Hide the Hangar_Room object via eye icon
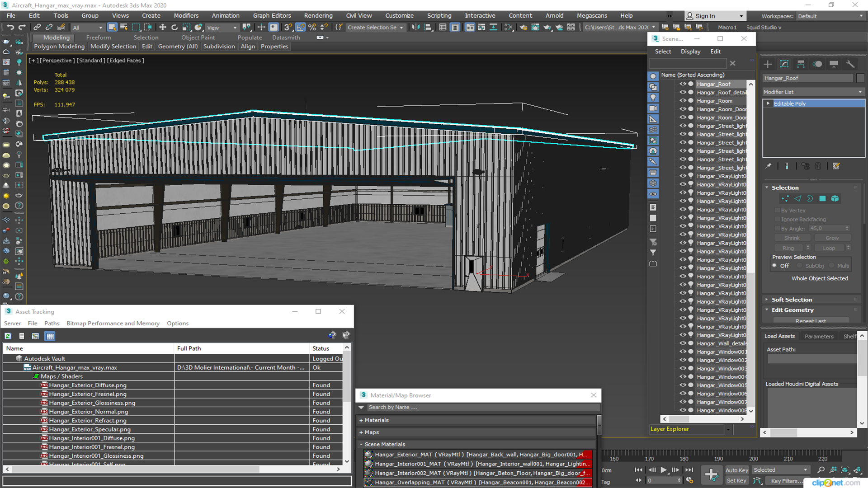868x488 pixels. [683, 101]
